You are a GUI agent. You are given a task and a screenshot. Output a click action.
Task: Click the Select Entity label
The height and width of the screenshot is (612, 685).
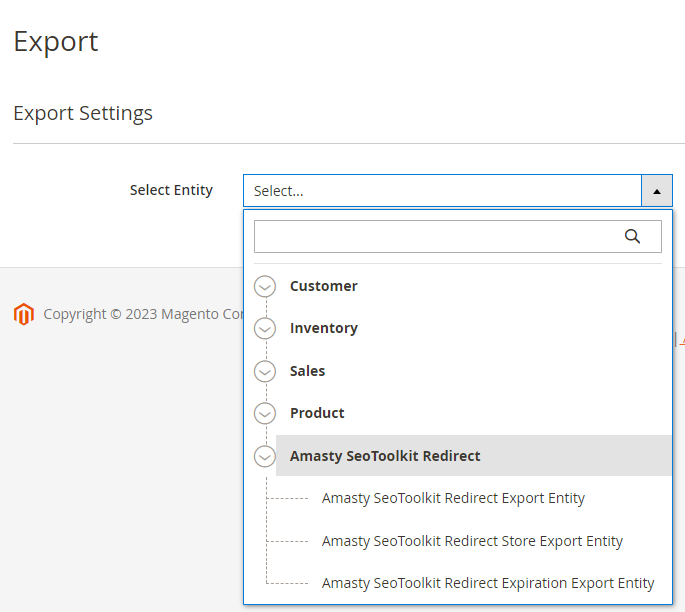pos(171,190)
